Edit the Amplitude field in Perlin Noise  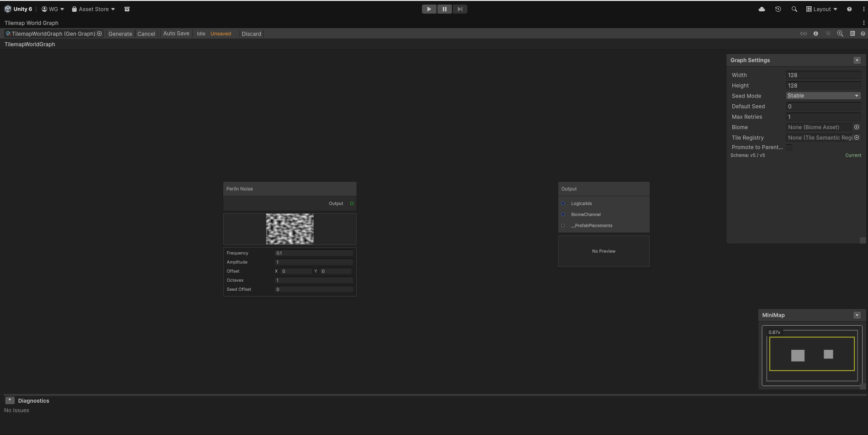click(x=314, y=262)
